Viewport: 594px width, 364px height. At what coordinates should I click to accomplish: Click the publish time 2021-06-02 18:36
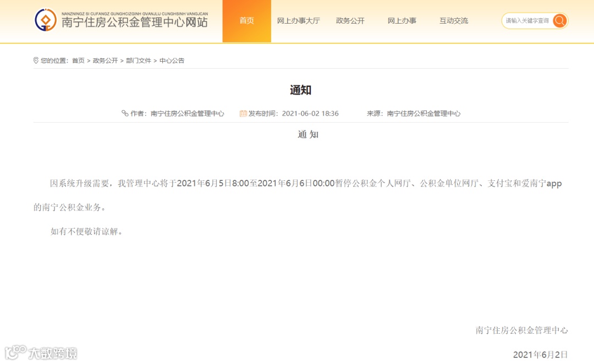(310, 114)
